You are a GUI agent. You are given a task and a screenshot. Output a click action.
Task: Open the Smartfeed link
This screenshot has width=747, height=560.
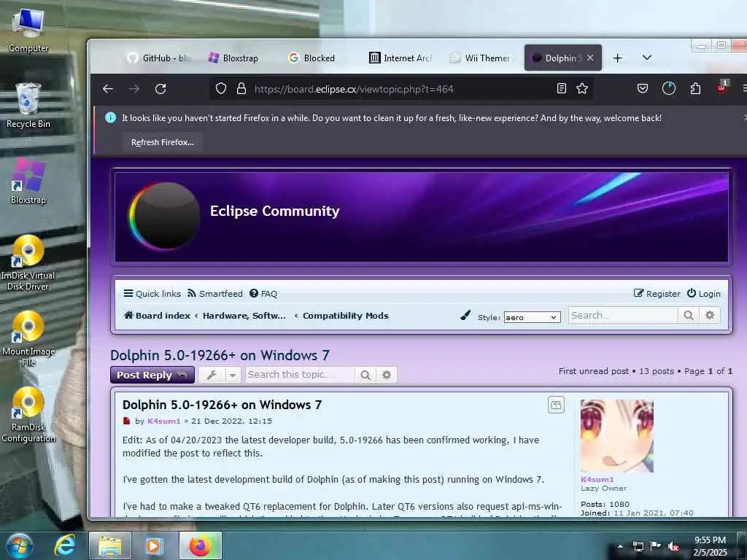[215, 293]
